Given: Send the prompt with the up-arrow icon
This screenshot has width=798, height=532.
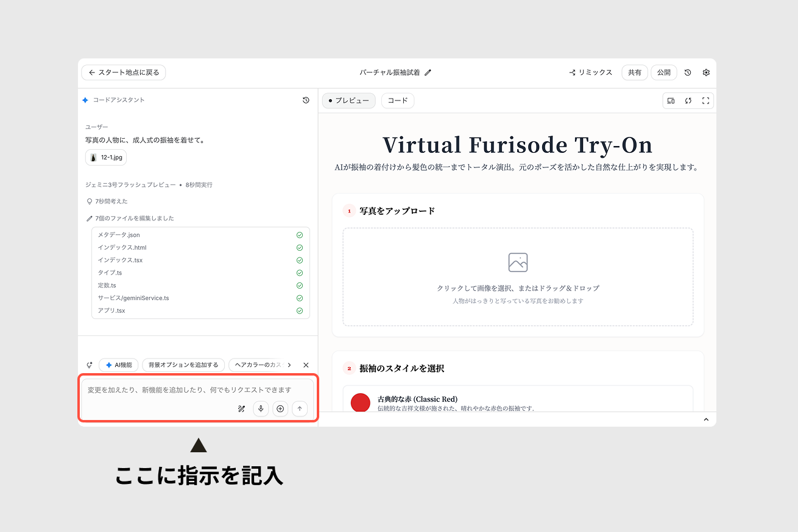Looking at the screenshot, I should point(300,408).
